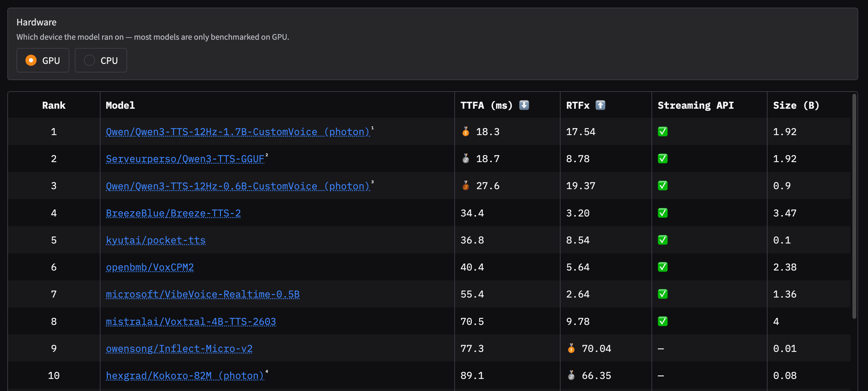Screen dimensions: 868x391
Task: Click the Streaming API column header
Action: [696, 105]
